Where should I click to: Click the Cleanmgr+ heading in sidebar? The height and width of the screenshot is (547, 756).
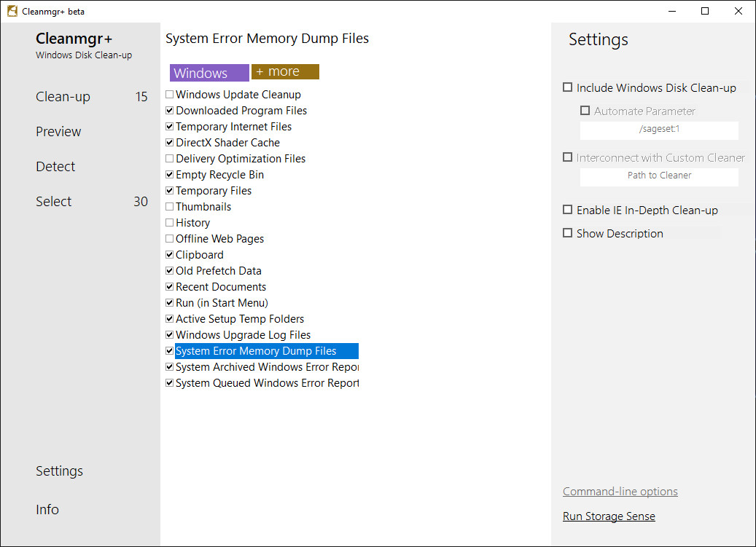(74, 39)
